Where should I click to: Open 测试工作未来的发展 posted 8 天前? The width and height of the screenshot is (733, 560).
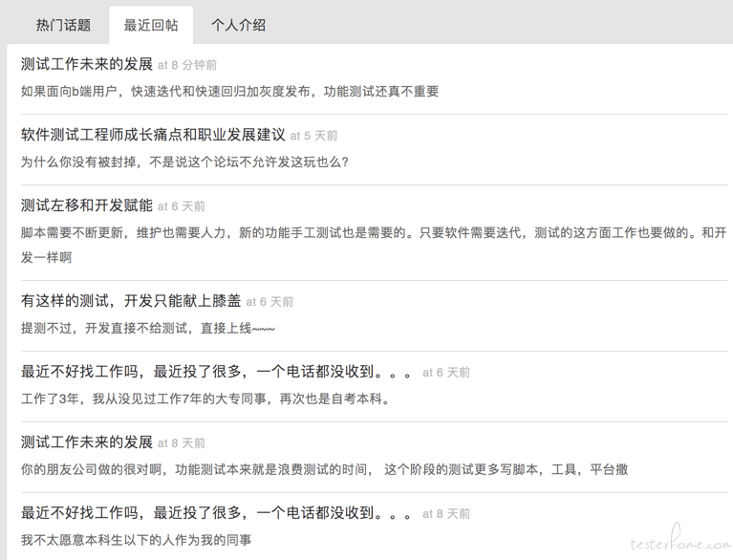coord(87,442)
